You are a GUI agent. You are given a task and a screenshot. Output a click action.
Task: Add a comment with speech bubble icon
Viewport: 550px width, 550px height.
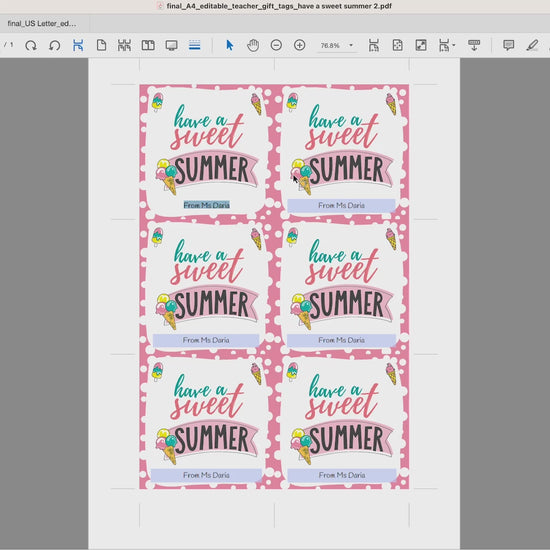coord(509,45)
